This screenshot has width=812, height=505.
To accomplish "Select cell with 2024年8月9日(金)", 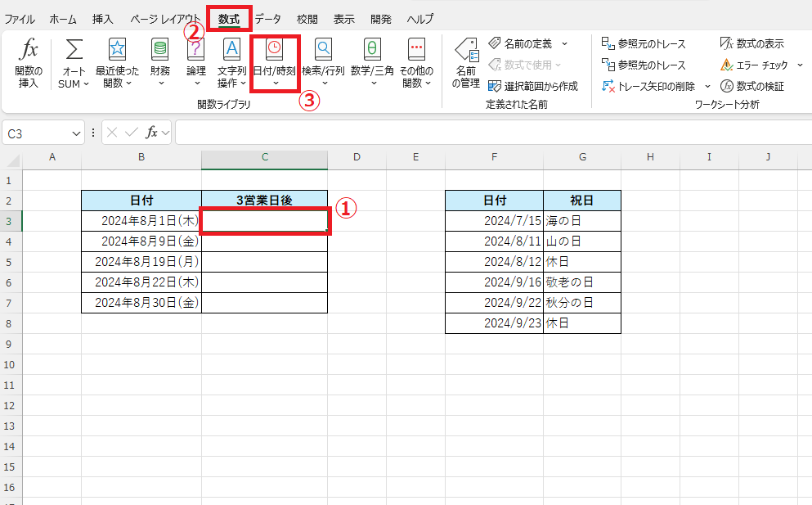I will 141,241.
